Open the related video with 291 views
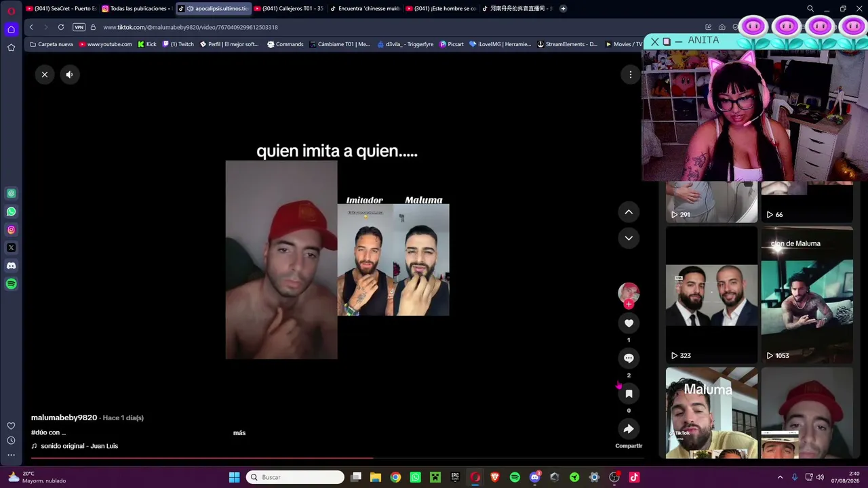Image resolution: width=868 pixels, height=488 pixels. (711, 202)
